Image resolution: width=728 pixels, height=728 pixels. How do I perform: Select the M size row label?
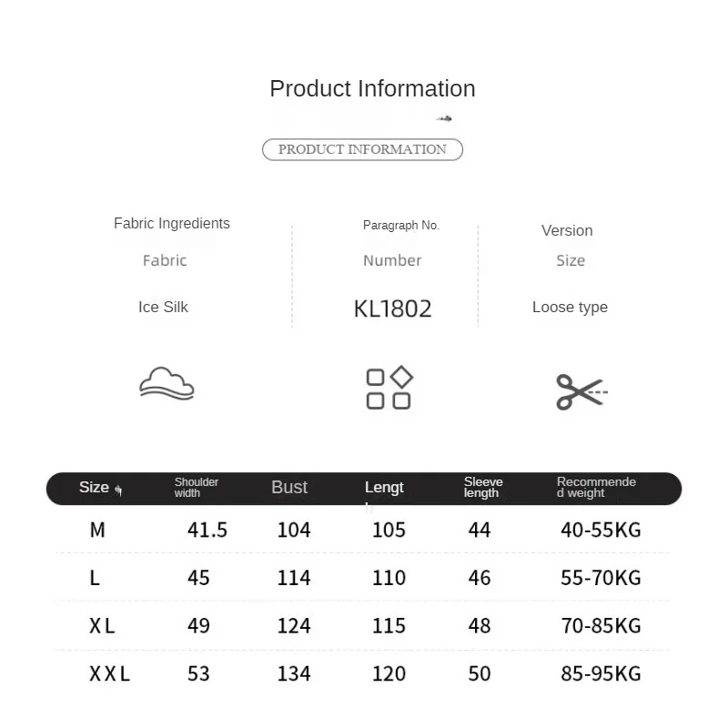(x=97, y=530)
